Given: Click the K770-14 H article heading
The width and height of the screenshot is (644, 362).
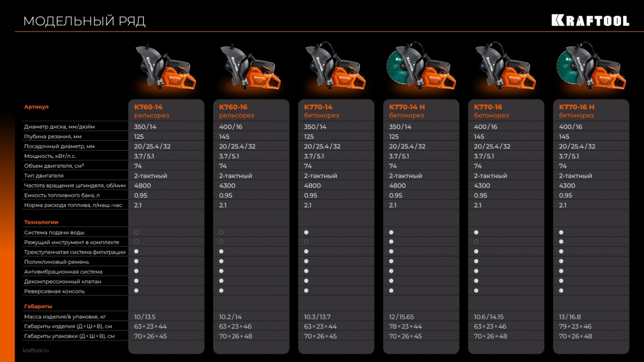Looking at the screenshot, I should [x=407, y=107].
